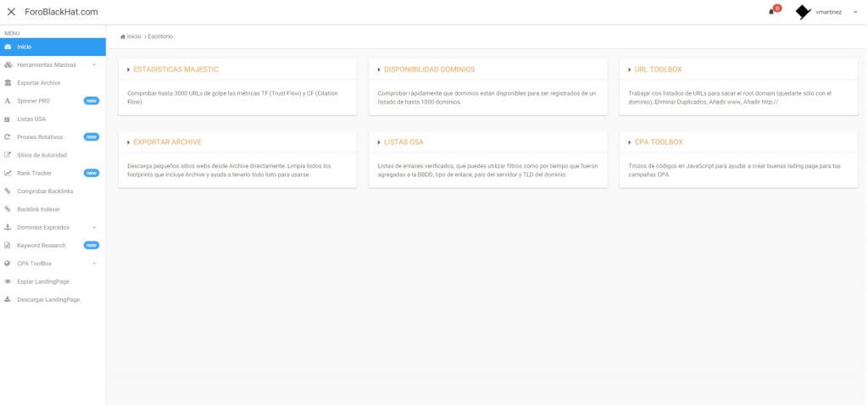Click the Dominios Expirados anchor icon
The image size is (868, 405).
8,227
